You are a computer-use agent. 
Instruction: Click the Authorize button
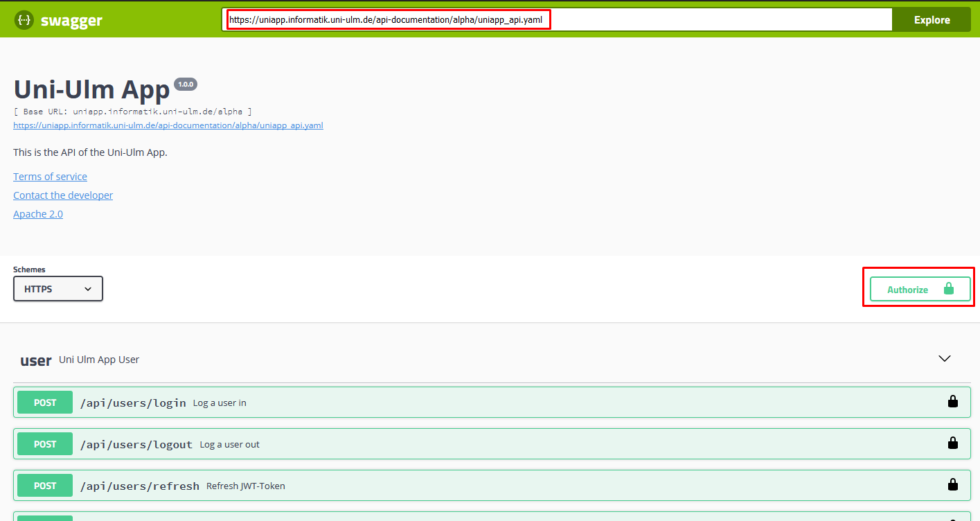click(x=920, y=290)
